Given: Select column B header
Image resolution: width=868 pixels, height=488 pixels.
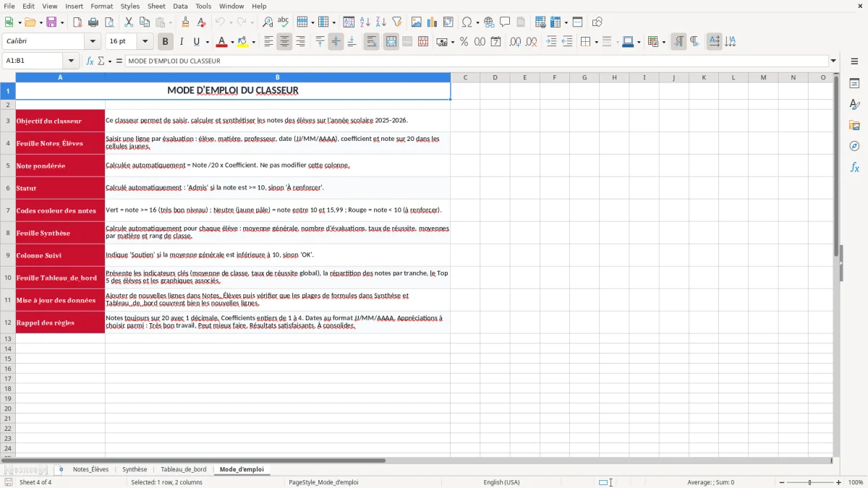Looking at the screenshot, I should tap(278, 77).
